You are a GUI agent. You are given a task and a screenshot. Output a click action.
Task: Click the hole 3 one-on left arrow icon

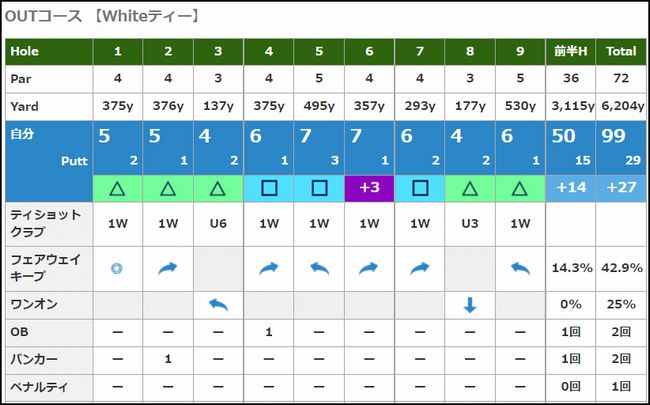point(218,304)
